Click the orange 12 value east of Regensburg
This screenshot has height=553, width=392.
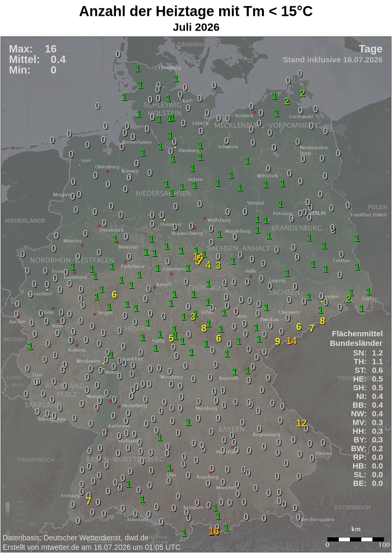click(301, 423)
